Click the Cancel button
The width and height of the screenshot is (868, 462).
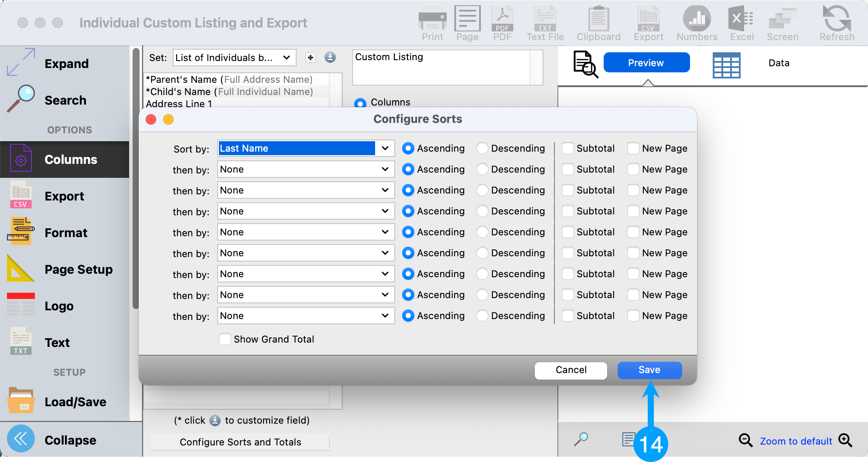(x=571, y=370)
